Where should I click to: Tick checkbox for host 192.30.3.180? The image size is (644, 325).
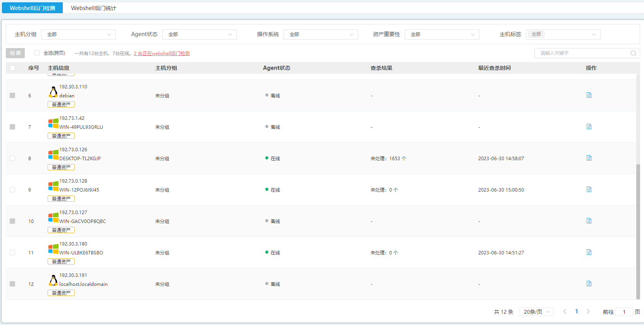pos(12,252)
